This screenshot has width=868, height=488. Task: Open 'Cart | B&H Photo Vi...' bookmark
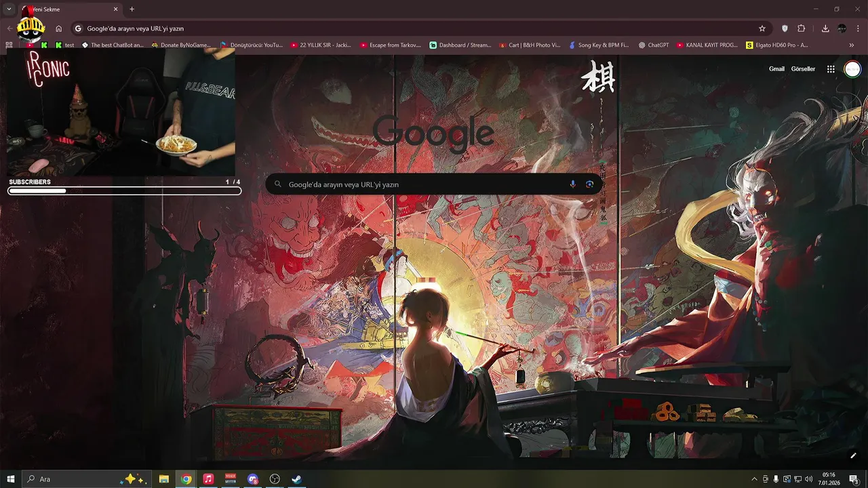coord(530,45)
